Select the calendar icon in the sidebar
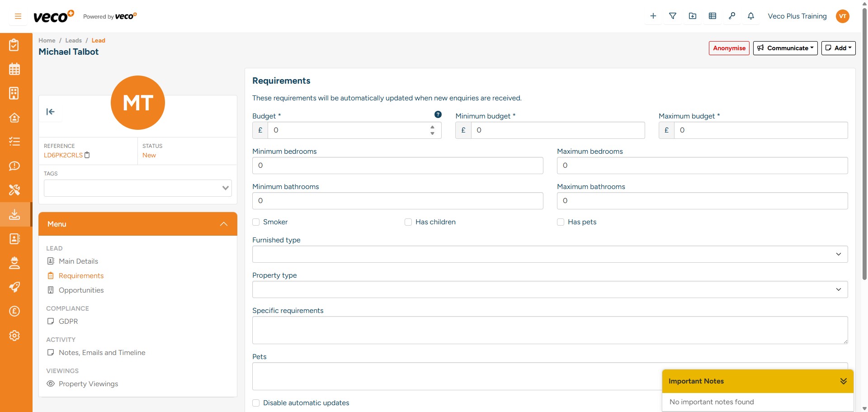Viewport: 868px width, 412px height. click(x=14, y=69)
